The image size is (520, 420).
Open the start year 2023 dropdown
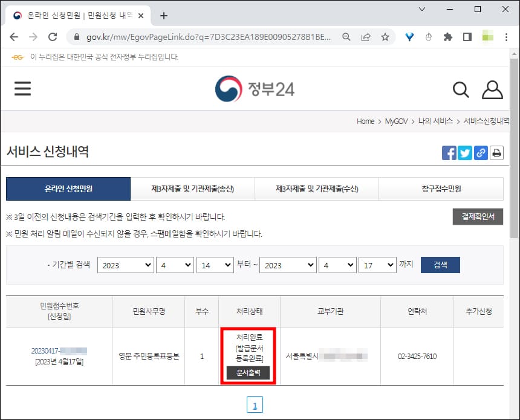click(125, 265)
